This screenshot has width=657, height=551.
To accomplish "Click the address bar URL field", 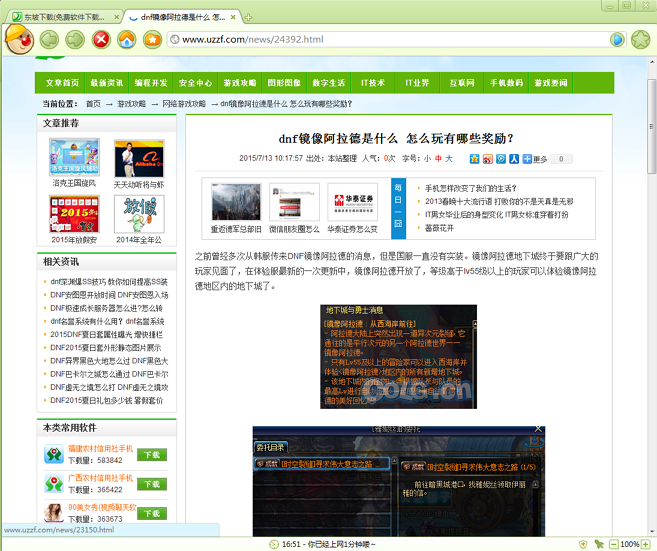I will [388, 39].
